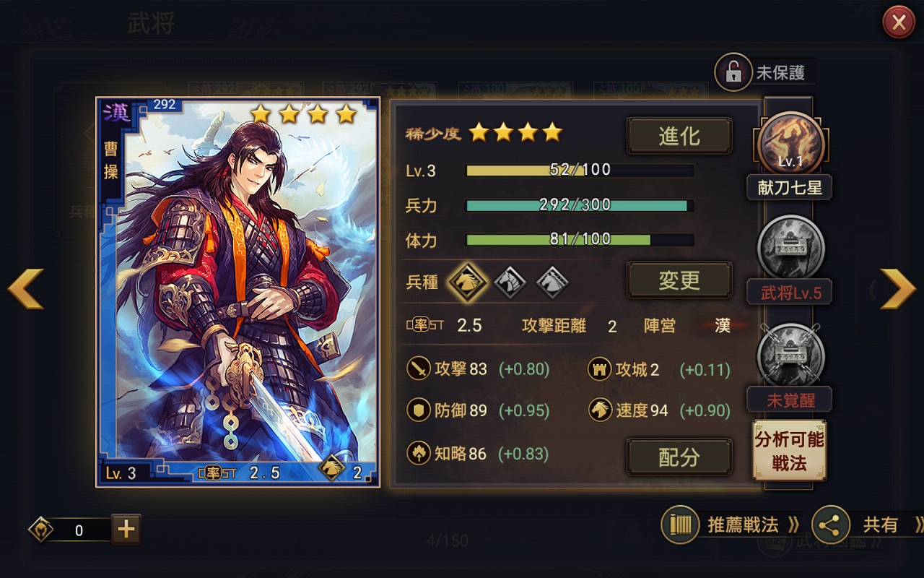This screenshot has height=578, width=924.
Task: Click the 曹操 character card portrait
Action: 238,292
